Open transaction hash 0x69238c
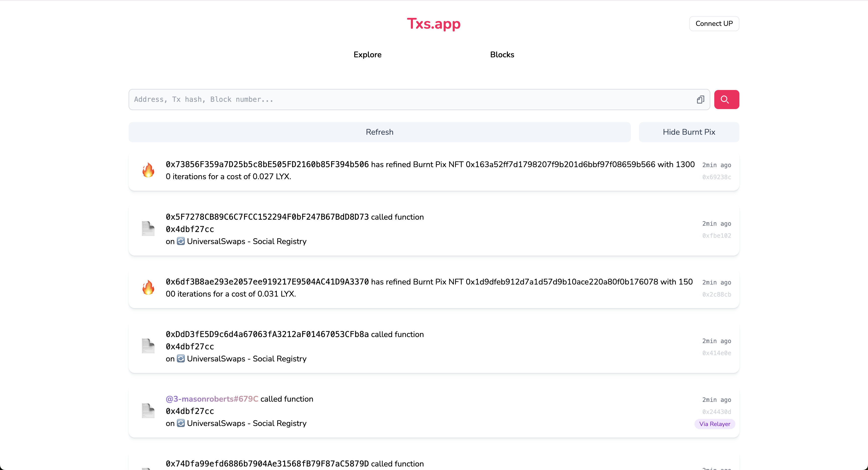The width and height of the screenshot is (868, 470). pos(716,177)
